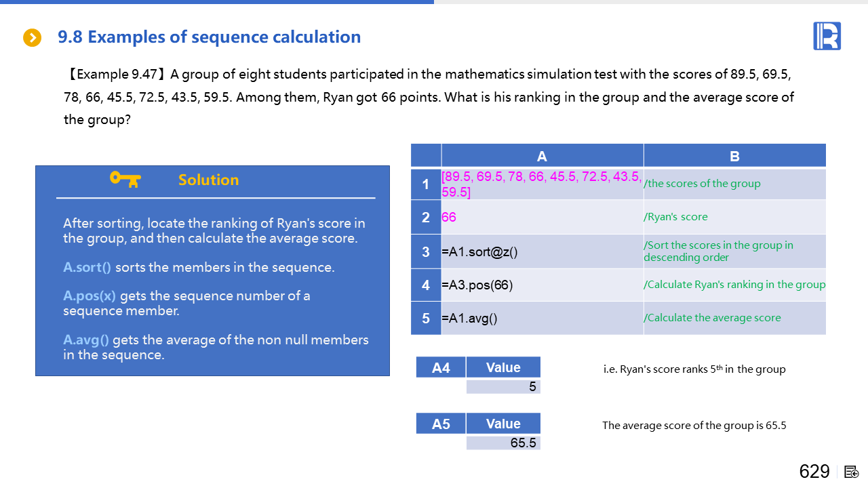Select the column A header in code grid
The image size is (868, 488).
(542, 156)
